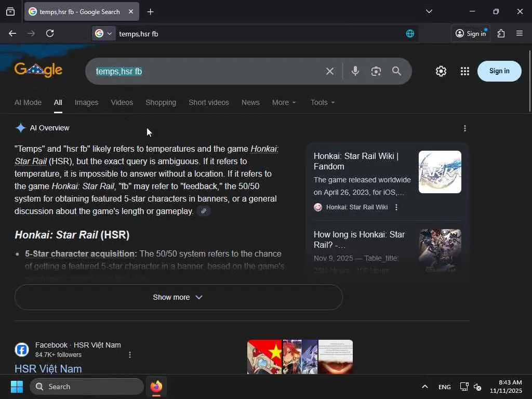Open Honkai: Star Rail Wiki Fandom card
The width and height of the screenshot is (532, 399).
[x=356, y=161]
